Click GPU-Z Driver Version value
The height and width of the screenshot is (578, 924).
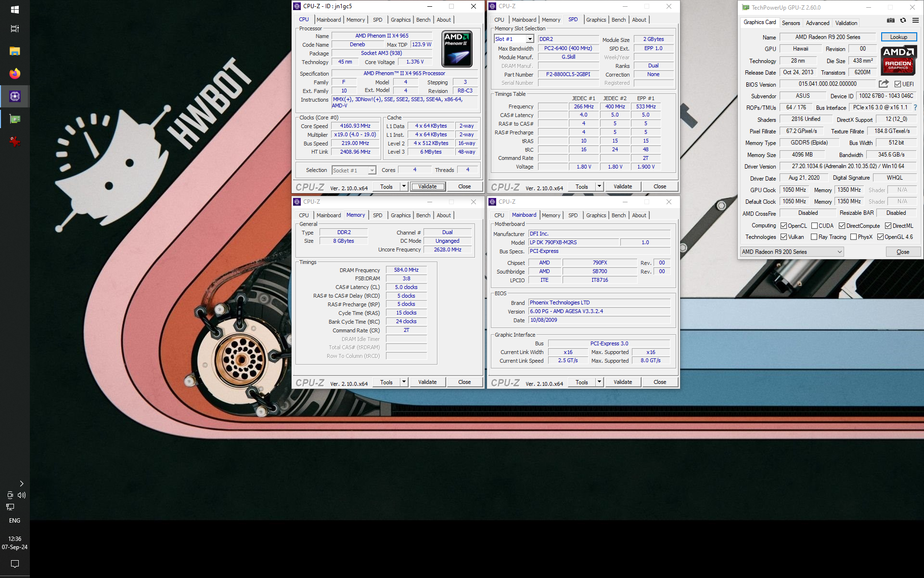pos(848,166)
